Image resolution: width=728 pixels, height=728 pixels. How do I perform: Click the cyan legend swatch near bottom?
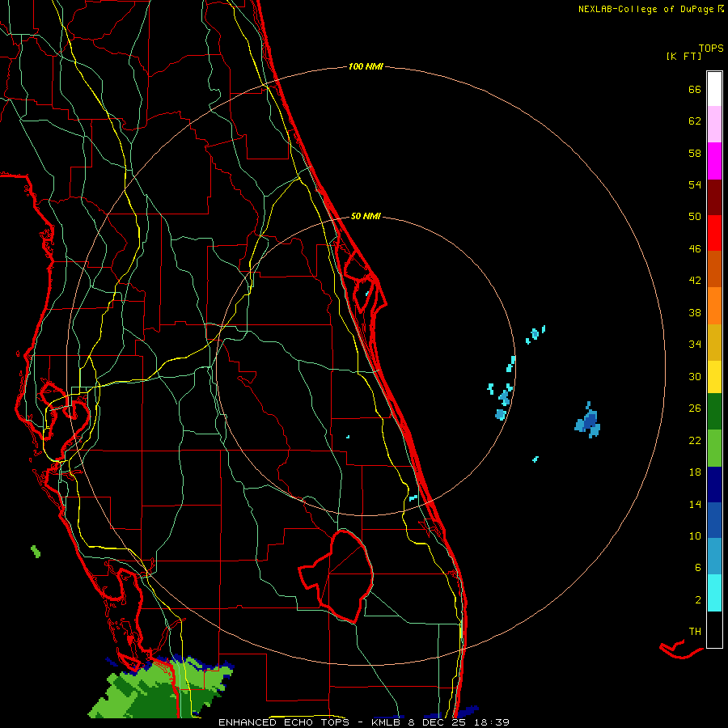[714, 593]
